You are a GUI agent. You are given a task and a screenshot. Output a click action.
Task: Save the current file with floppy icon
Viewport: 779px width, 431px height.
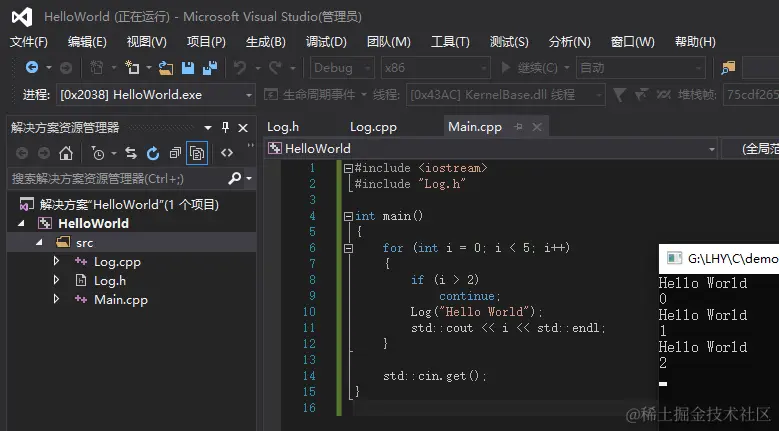coord(188,68)
